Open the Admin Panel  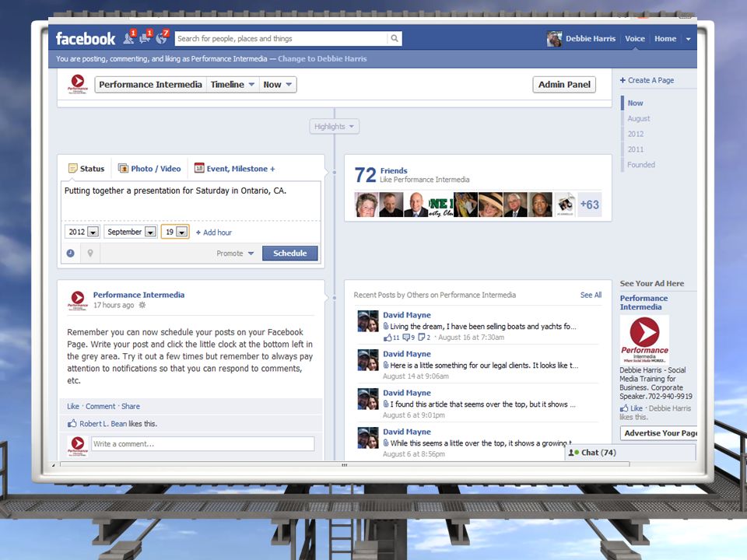click(x=564, y=84)
